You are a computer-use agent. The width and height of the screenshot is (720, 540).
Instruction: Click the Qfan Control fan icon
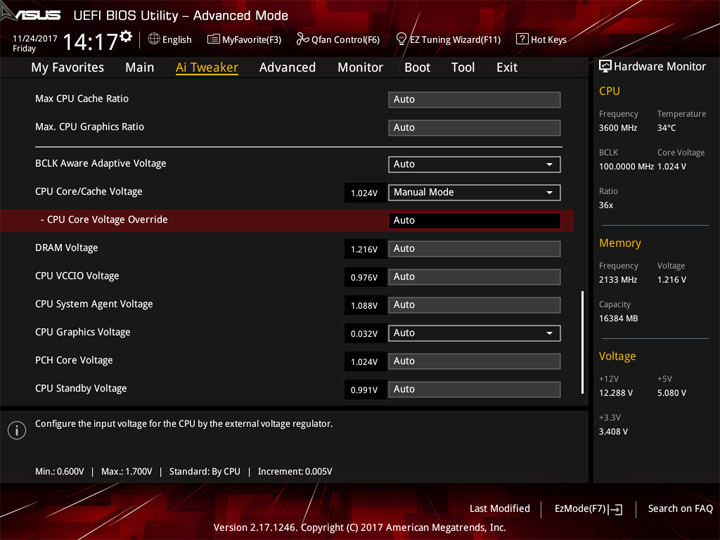coord(302,39)
